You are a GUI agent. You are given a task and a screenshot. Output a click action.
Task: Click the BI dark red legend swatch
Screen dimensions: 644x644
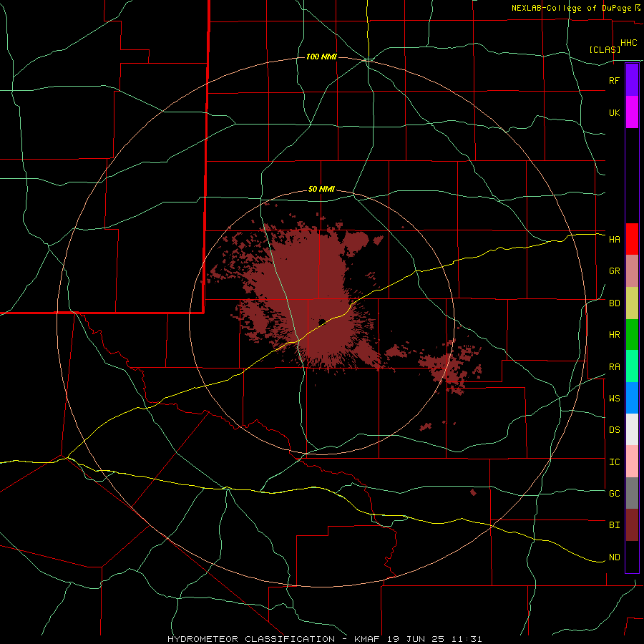(x=632, y=525)
